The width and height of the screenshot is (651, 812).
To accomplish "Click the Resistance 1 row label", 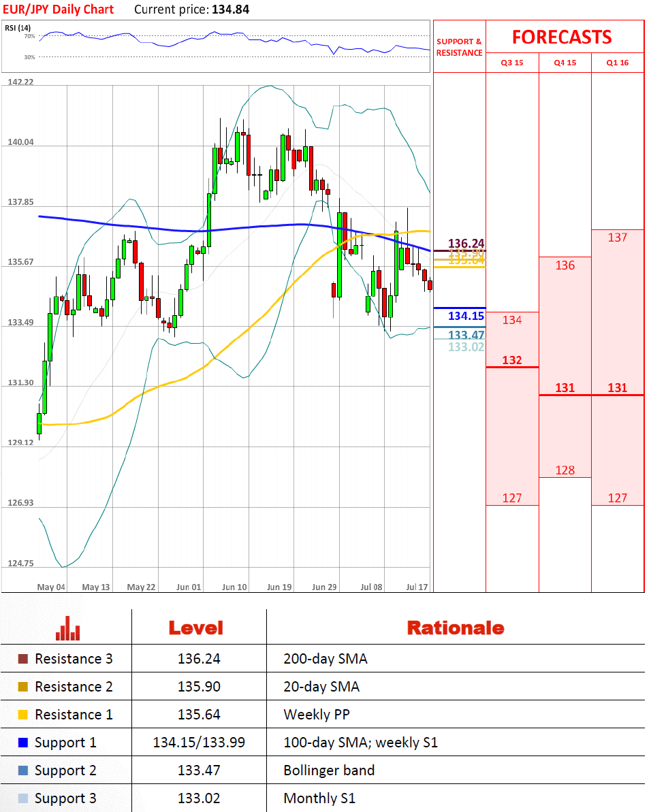I will click(x=74, y=715).
